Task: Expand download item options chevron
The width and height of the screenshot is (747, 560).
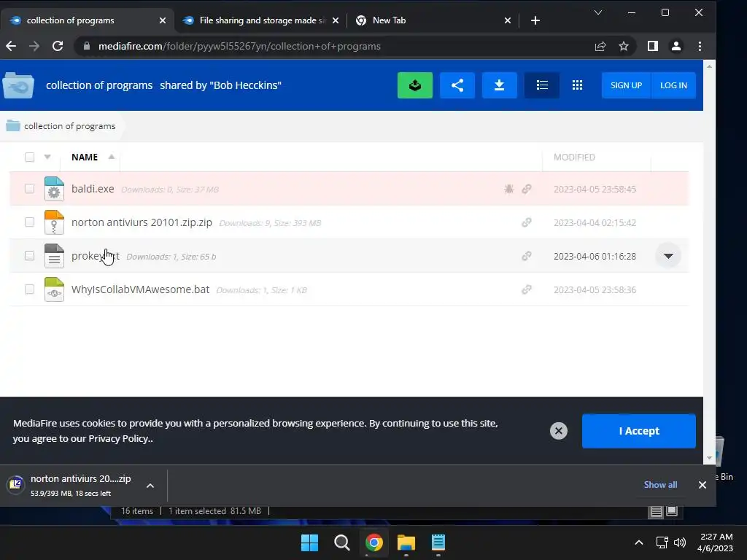Action: pyautogui.click(x=150, y=486)
